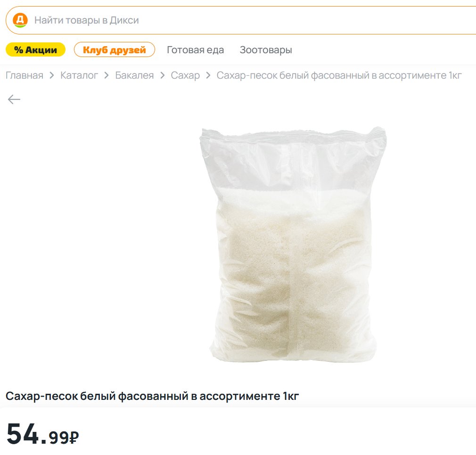Go back using the left arrow
476x455 pixels.
pyautogui.click(x=14, y=99)
